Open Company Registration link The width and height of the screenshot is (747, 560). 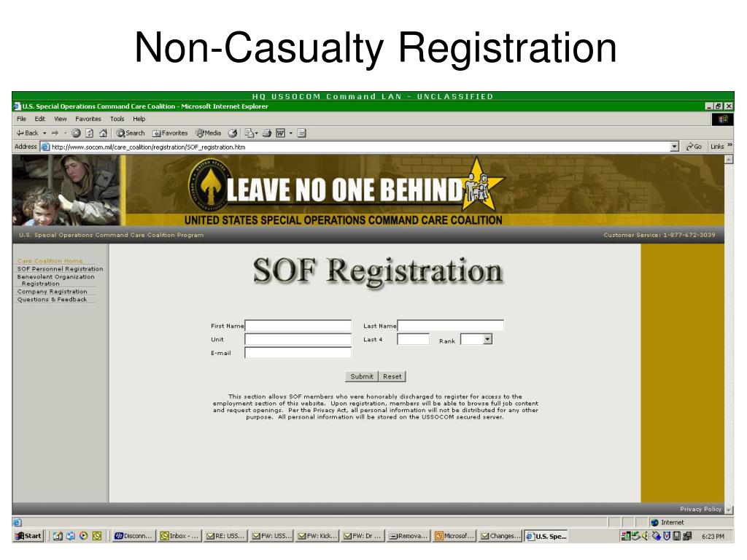tap(53, 292)
